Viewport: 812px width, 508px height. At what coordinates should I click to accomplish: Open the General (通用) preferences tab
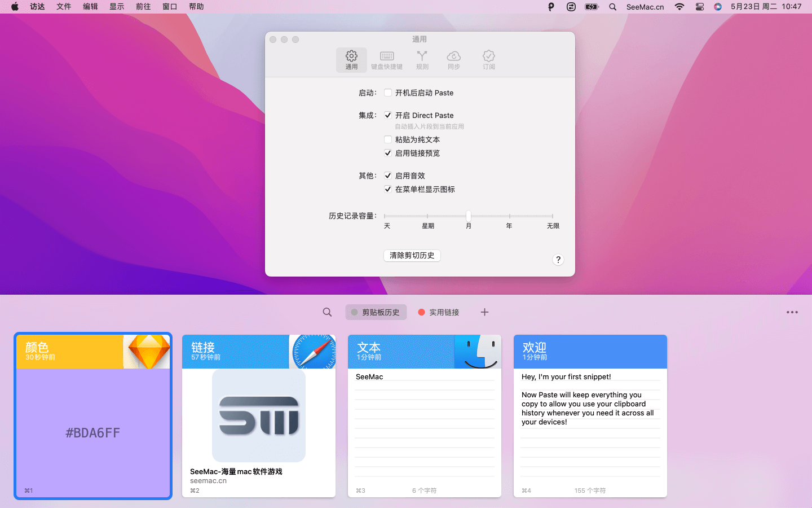tap(351, 60)
